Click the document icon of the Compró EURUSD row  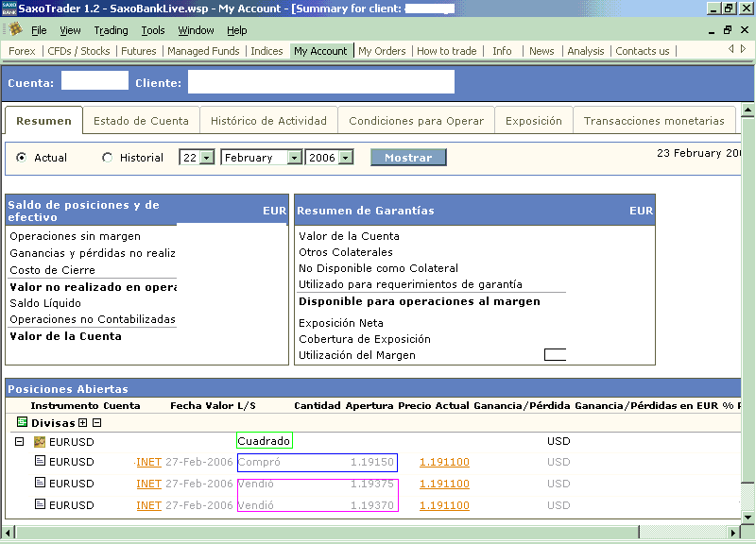coord(40,462)
